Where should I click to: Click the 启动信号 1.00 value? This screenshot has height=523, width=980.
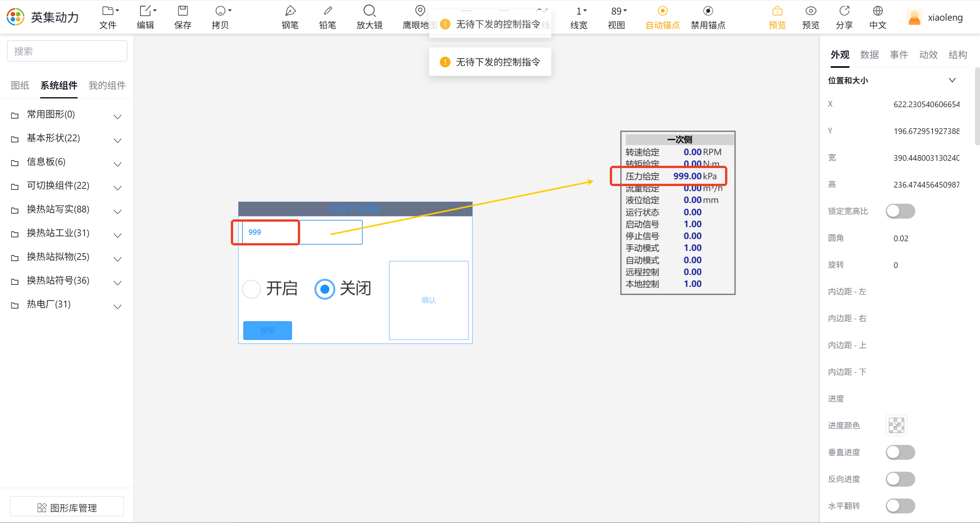(693, 224)
